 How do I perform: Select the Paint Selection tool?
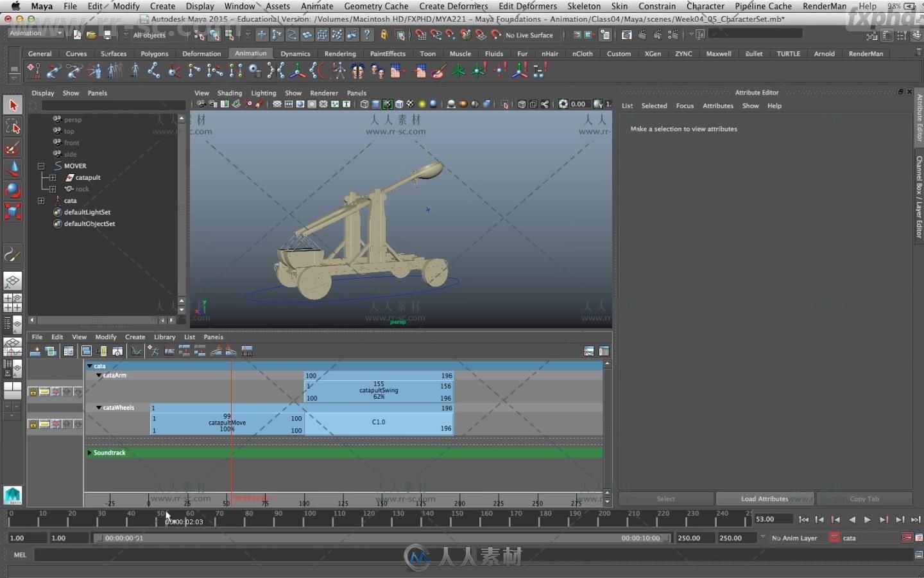13,148
